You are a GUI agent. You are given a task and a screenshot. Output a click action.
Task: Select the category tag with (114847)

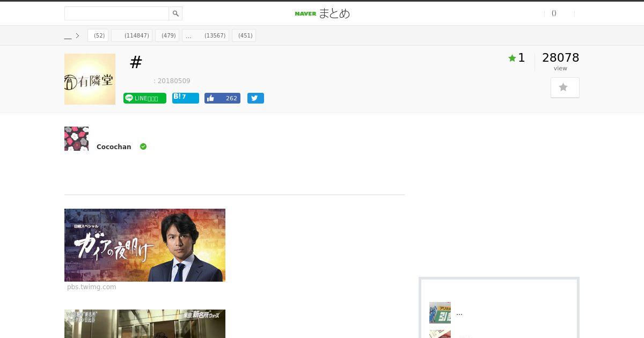point(132,36)
